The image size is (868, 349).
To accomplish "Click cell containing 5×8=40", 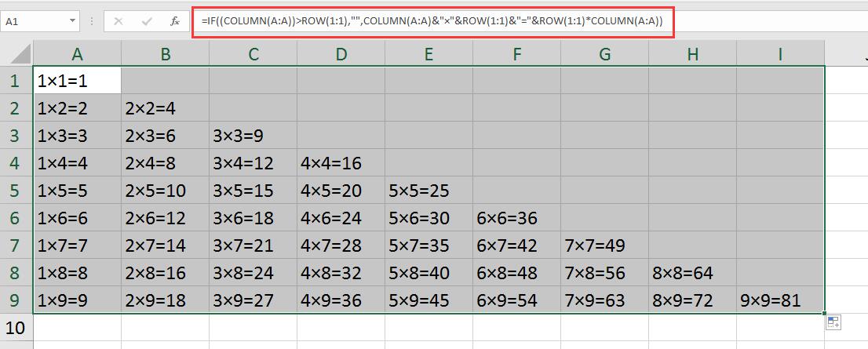I will click(x=429, y=273).
